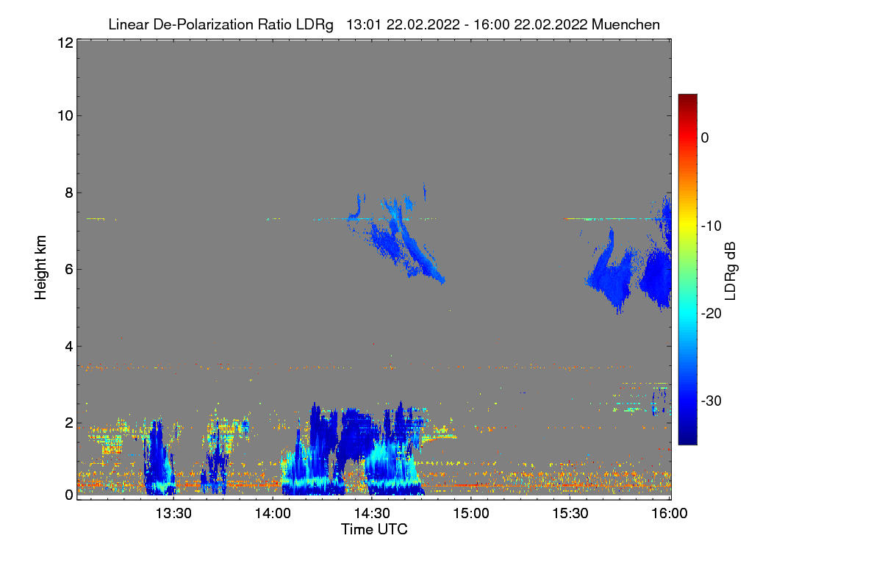Click the '13:30' time tick label
This screenshot has height=588, width=882.
click(173, 514)
